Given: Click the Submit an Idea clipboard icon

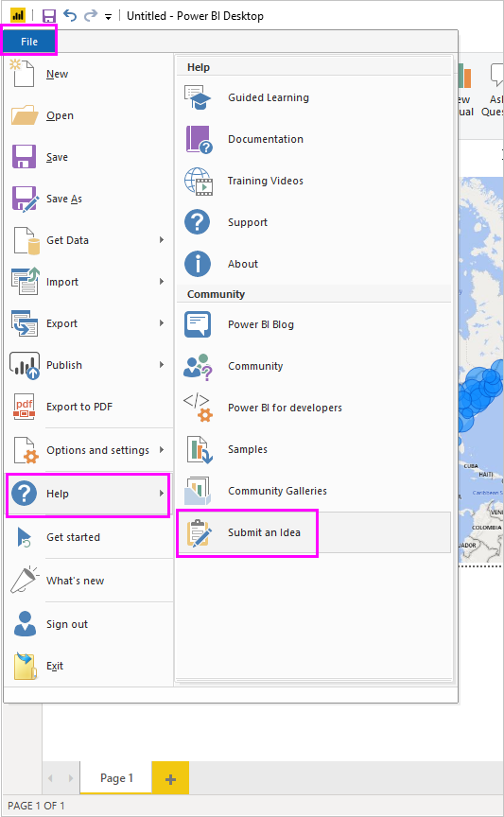Looking at the screenshot, I should 199,532.
